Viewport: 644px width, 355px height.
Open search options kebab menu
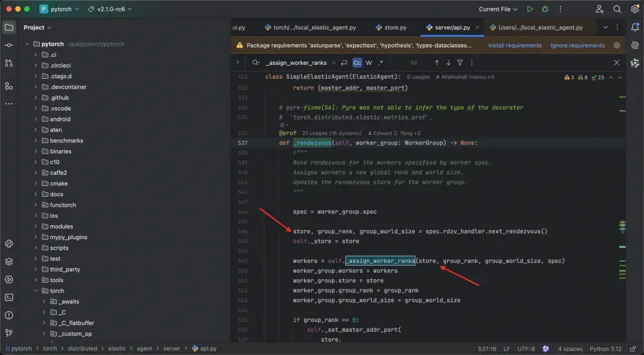472,63
